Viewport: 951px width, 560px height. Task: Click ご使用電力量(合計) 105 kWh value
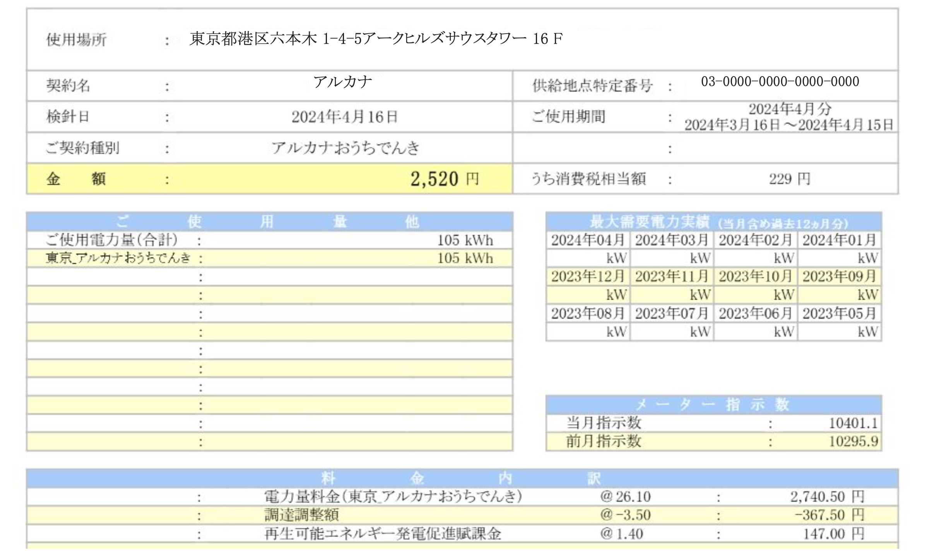tap(465, 241)
